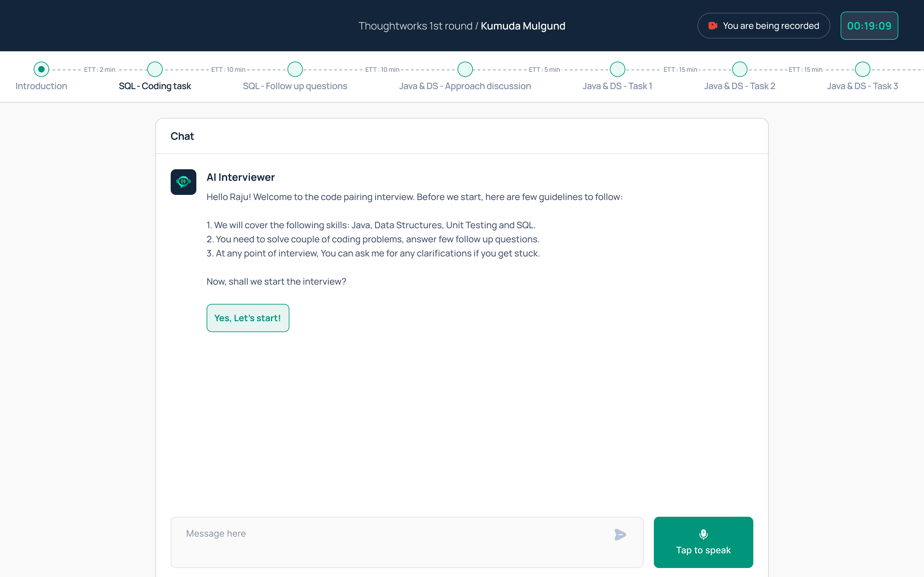Click the send message arrow icon
The image size is (924, 577).
pyautogui.click(x=620, y=534)
